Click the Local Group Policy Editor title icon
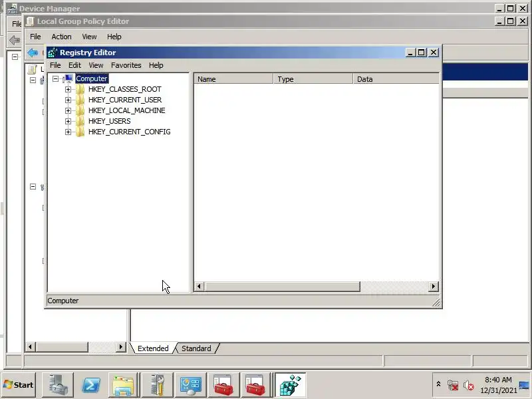532x399 pixels. pyautogui.click(x=30, y=21)
